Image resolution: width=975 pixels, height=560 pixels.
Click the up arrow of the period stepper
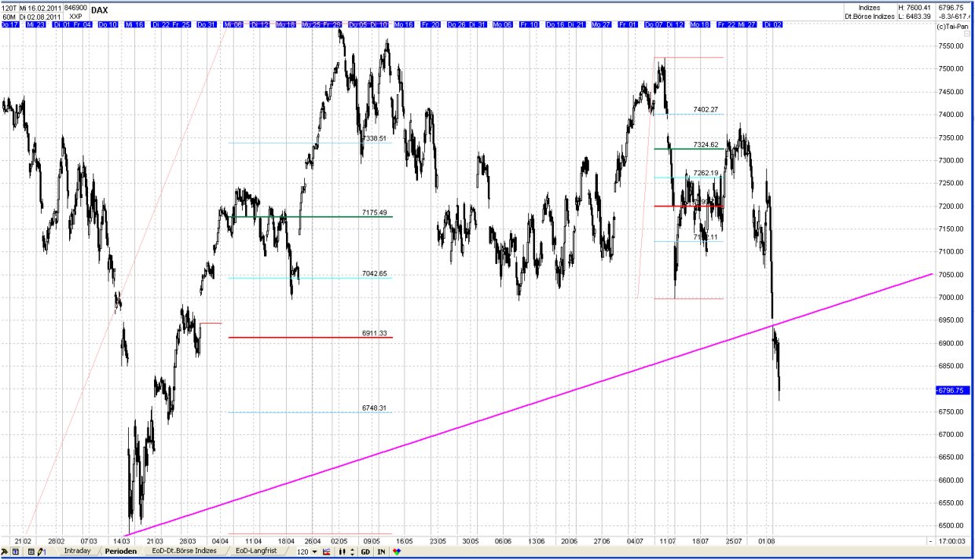pyautogui.click(x=351, y=549)
